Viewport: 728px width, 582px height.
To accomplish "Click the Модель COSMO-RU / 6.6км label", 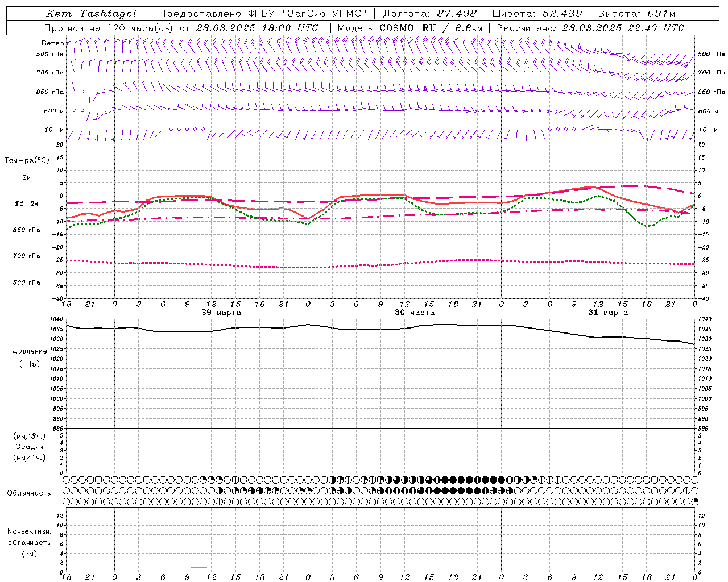I will [409, 28].
